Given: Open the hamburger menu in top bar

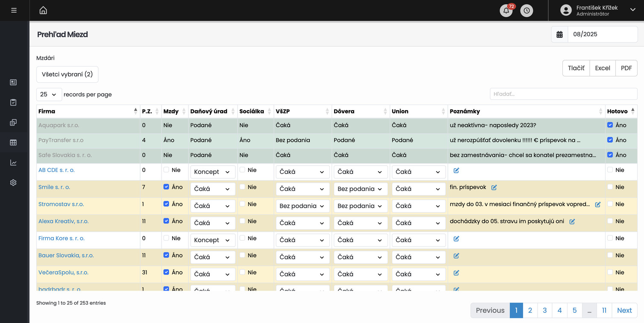Looking at the screenshot, I should 14,10.
